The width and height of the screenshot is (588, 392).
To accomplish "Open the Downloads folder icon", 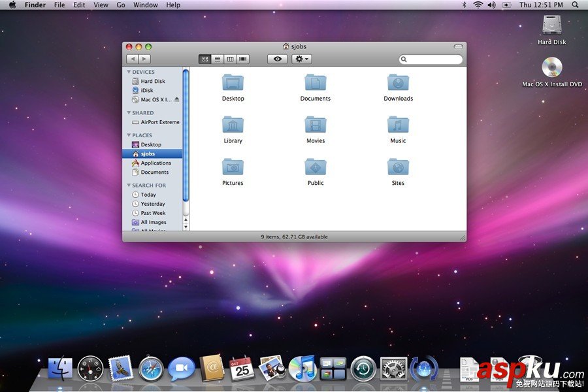I will point(398,83).
